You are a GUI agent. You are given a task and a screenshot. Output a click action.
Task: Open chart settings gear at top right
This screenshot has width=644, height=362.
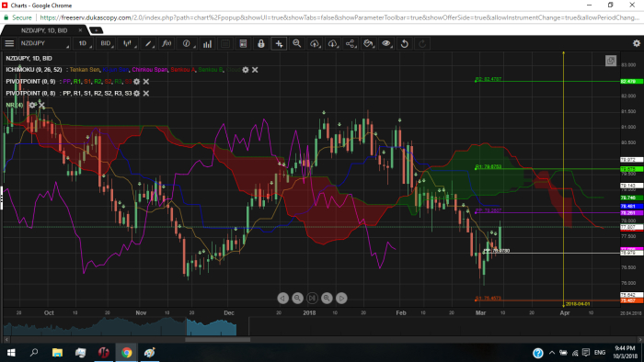pos(637,43)
